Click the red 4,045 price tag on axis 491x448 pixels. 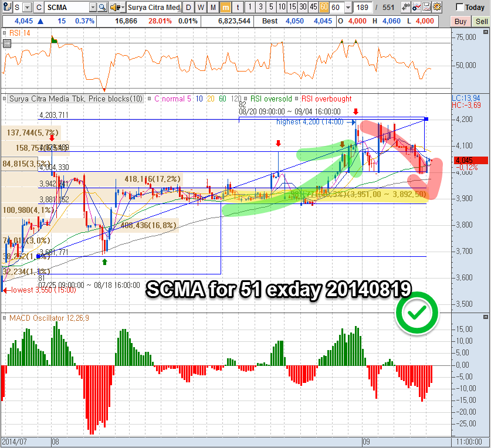(x=470, y=160)
